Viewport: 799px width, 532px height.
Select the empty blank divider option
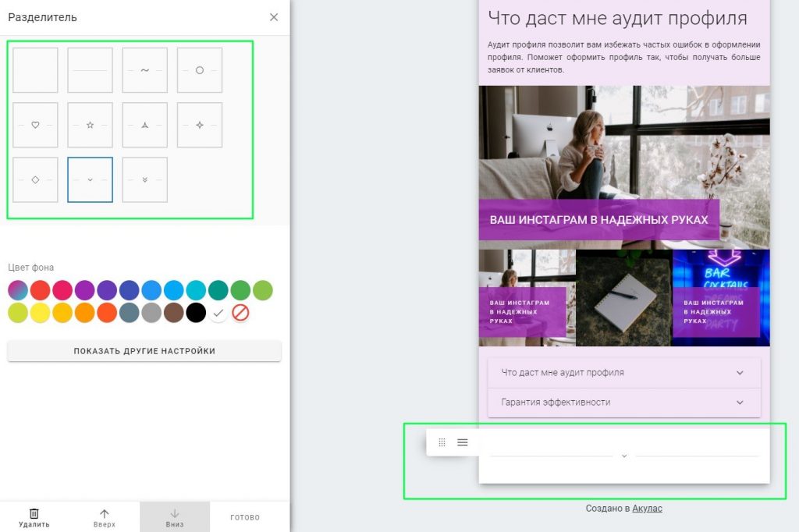(35, 70)
